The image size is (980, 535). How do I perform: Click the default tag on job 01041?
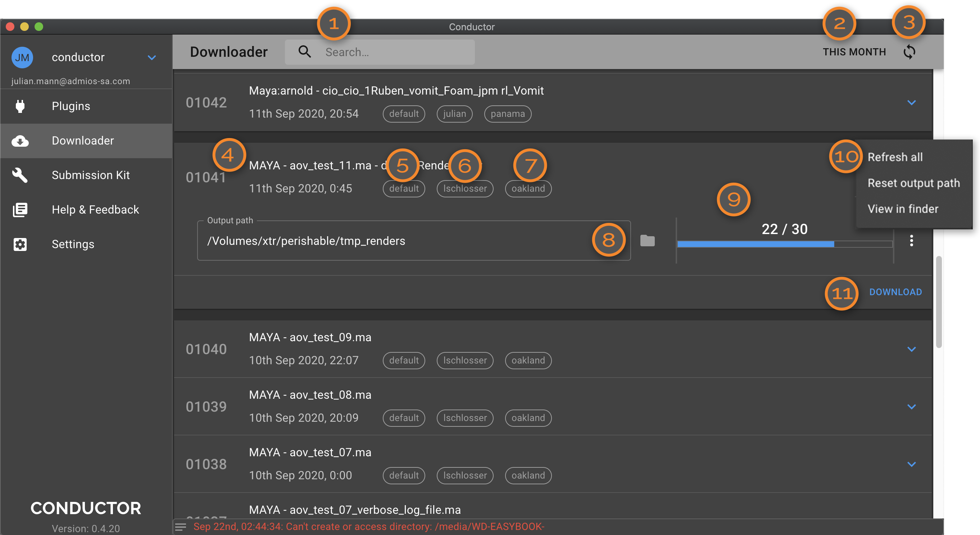coord(404,189)
